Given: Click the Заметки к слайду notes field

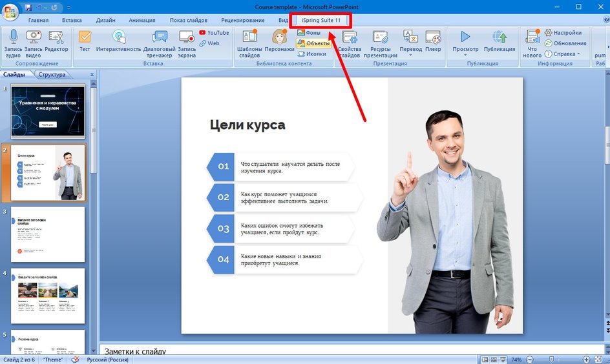Looking at the screenshot, I should pyautogui.click(x=352, y=350).
